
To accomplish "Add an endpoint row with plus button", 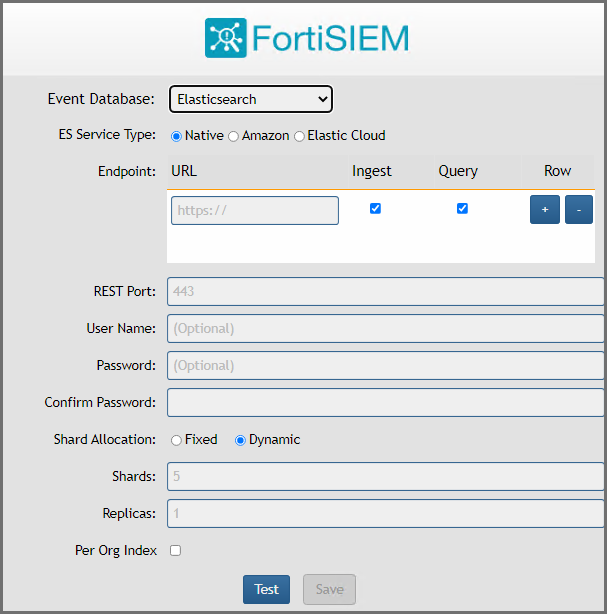I will pyautogui.click(x=545, y=210).
